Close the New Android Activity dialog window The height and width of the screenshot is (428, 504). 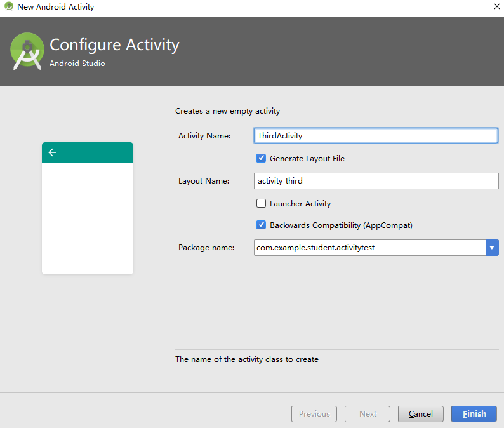[x=496, y=7]
